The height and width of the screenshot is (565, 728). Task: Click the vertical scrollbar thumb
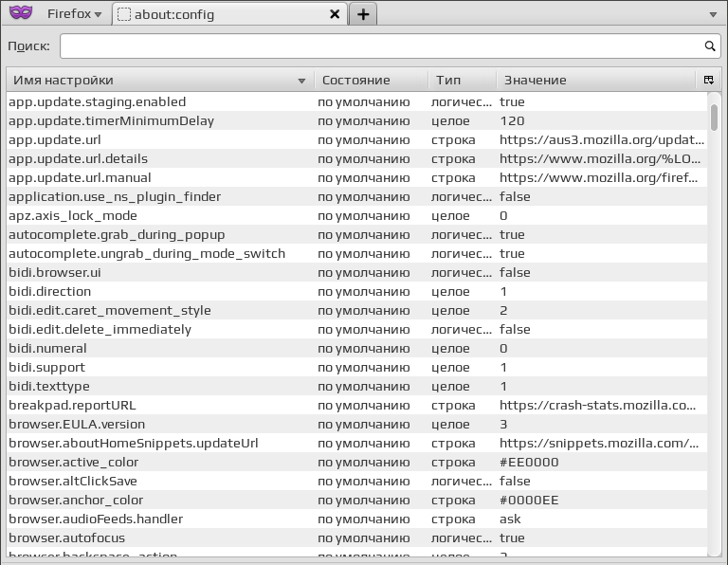[x=714, y=117]
